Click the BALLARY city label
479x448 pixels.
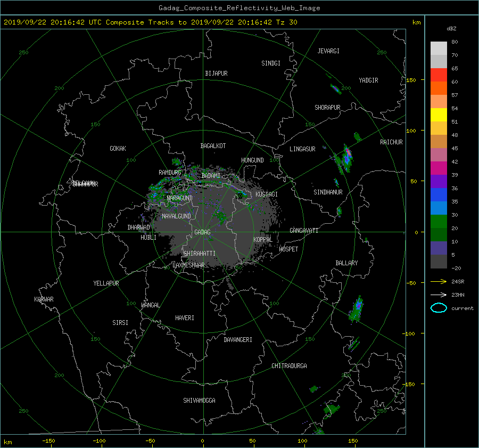[346, 263]
